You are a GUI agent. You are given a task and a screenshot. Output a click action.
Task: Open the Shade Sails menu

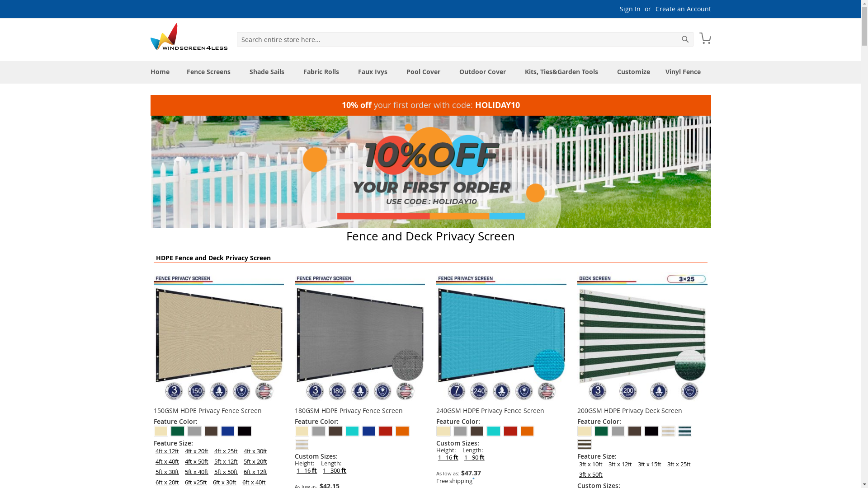[x=267, y=72]
